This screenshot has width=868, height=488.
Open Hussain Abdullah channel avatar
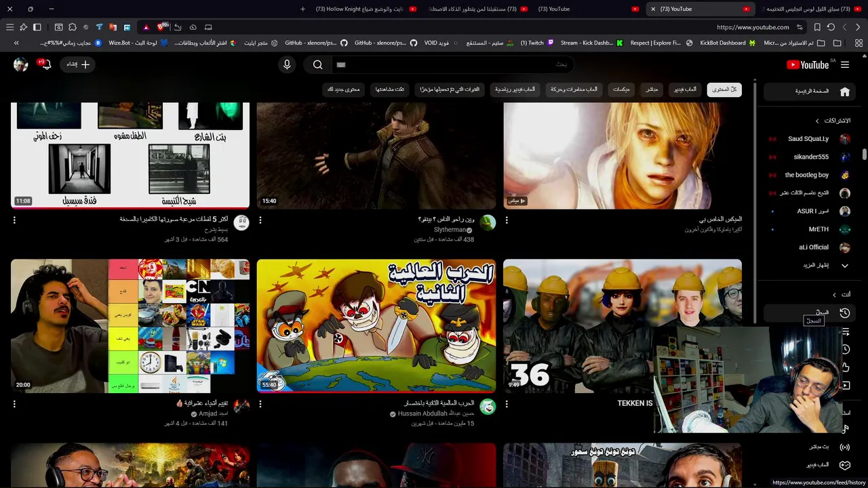click(x=488, y=407)
